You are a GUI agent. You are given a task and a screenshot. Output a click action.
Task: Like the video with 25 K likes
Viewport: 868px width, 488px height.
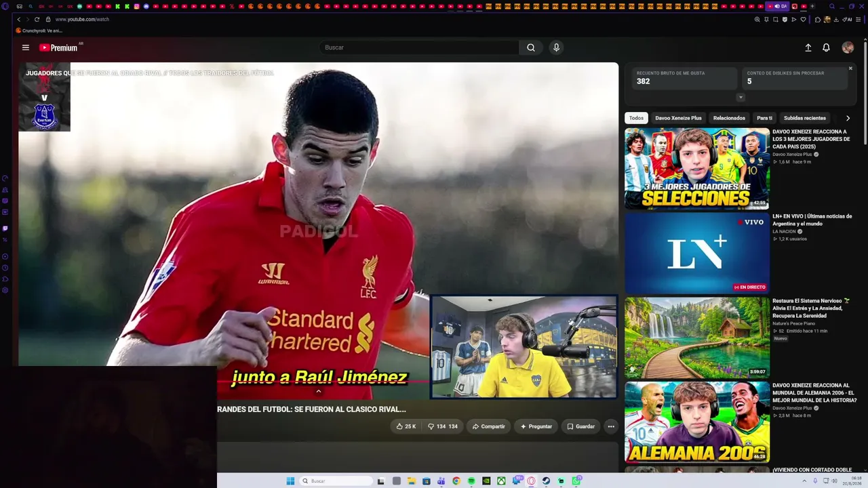point(406,426)
